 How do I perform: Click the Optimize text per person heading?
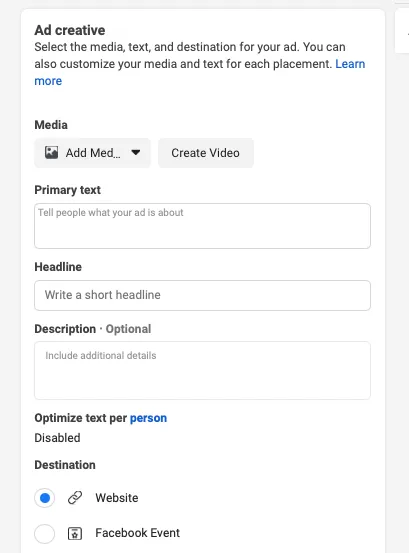100,418
